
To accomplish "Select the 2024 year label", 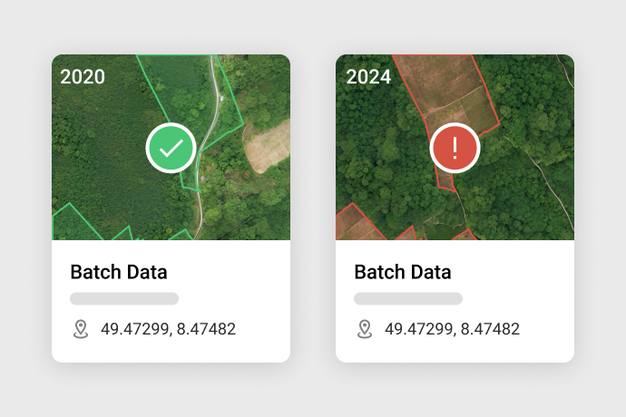I will tap(367, 77).
